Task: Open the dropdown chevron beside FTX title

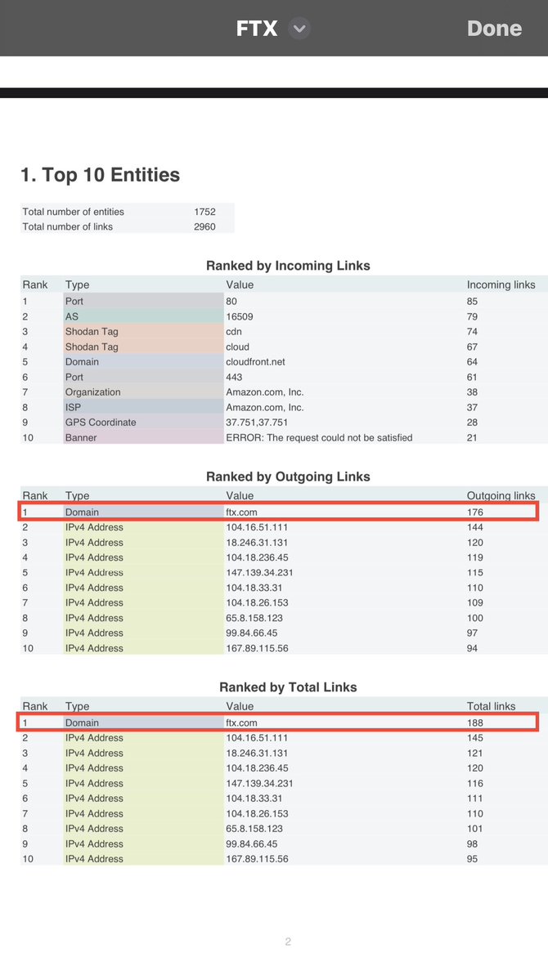Action: coord(299,29)
